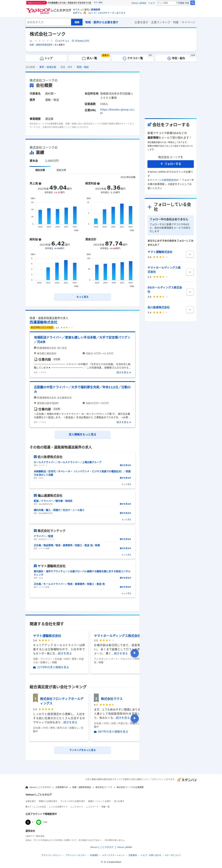This screenshot has width=222, height=868.
Task: Click the もっと見る button under the charts
Action: [x=82, y=297]
